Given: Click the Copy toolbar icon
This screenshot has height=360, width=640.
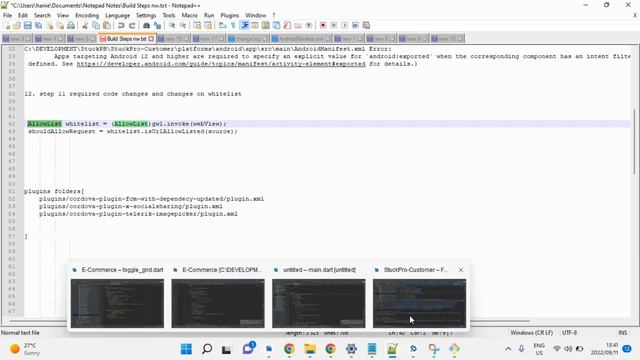Looking at the screenshot, I should point(96,25).
